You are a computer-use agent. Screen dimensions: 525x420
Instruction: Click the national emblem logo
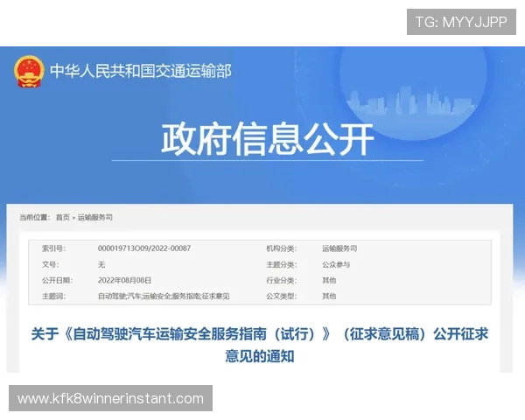(29, 72)
